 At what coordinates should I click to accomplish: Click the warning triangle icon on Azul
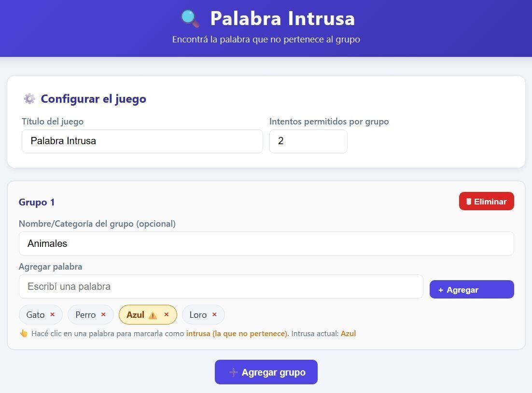click(x=153, y=315)
